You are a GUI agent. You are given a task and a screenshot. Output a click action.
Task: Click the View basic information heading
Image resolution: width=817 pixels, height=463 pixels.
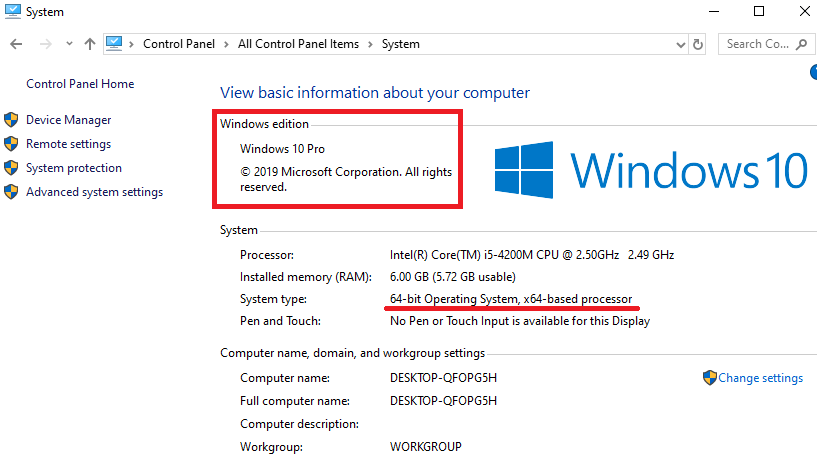point(375,93)
